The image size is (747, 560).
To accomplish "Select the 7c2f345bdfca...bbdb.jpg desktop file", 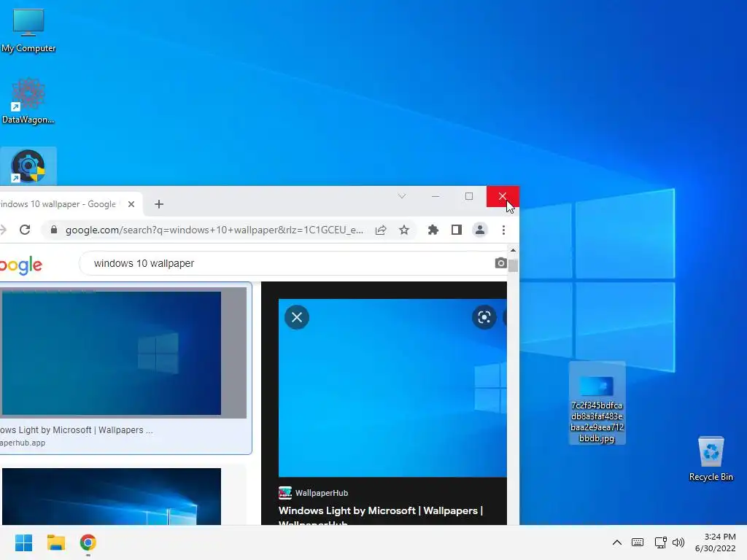I will pos(597,402).
